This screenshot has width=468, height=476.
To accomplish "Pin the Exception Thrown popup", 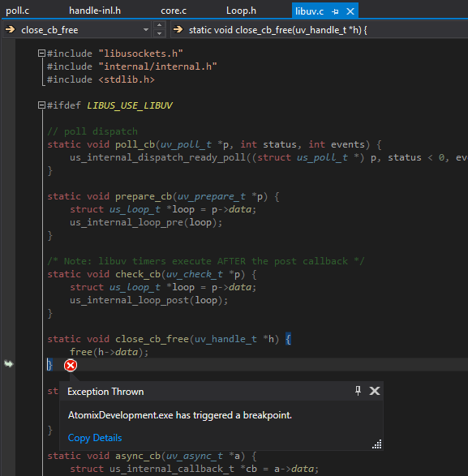I will pyautogui.click(x=358, y=391).
